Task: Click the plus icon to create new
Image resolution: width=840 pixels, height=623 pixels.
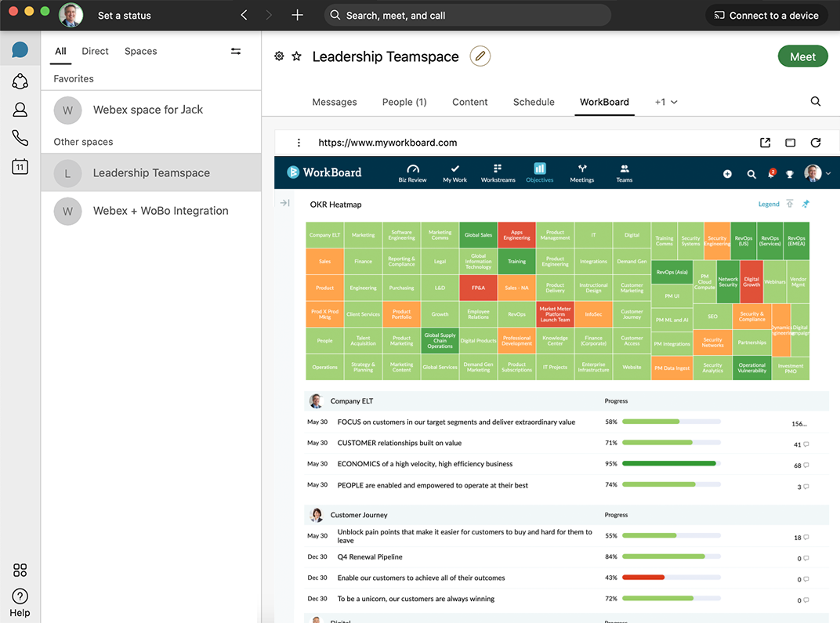Action: pos(297,15)
